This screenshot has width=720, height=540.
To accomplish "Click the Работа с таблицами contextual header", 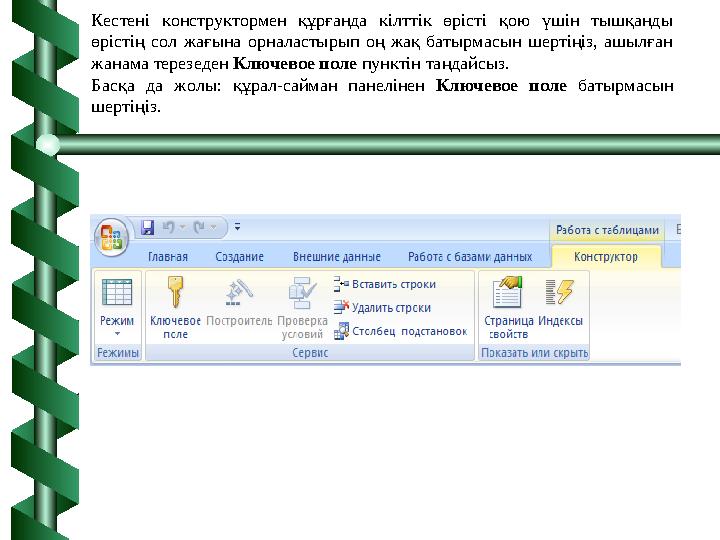I will tap(607, 230).
